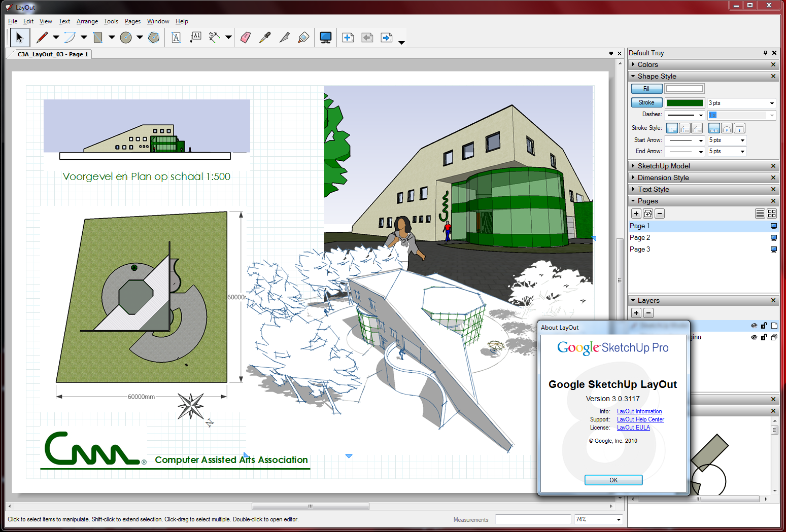
Task: Click plus button in Pages panel
Action: click(x=636, y=214)
